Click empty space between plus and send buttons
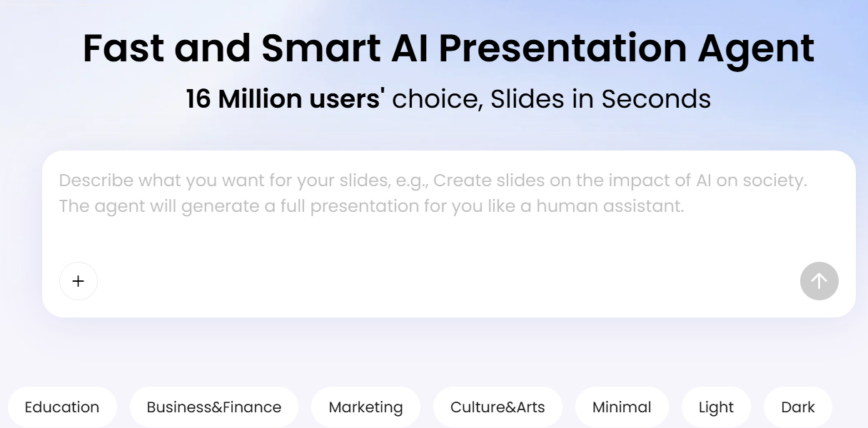The height and width of the screenshot is (428, 868). point(449,281)
